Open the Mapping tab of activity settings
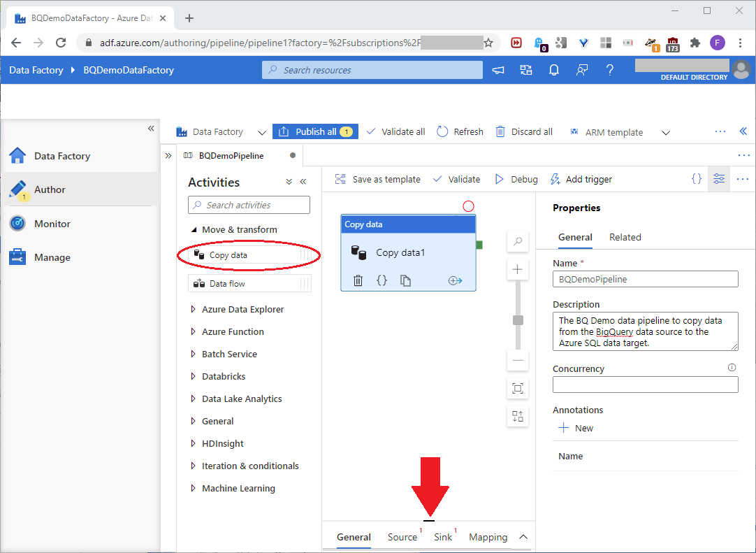The image size is (756, 553). click(488, 537)
